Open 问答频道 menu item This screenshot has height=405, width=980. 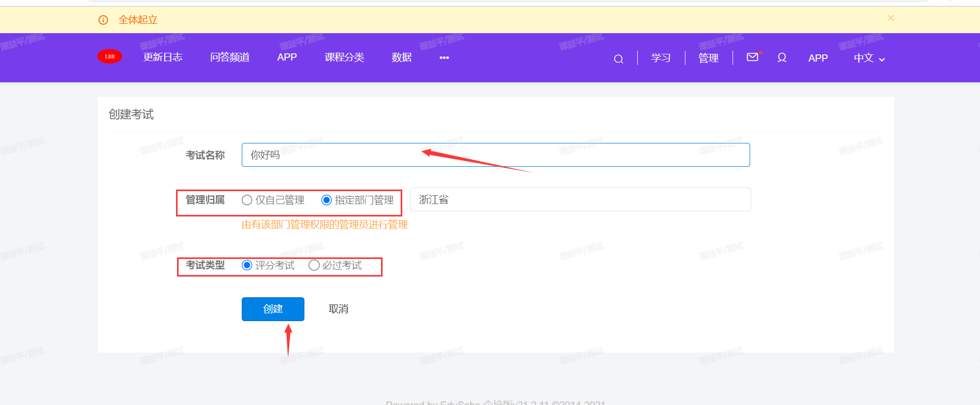[230, 57]
